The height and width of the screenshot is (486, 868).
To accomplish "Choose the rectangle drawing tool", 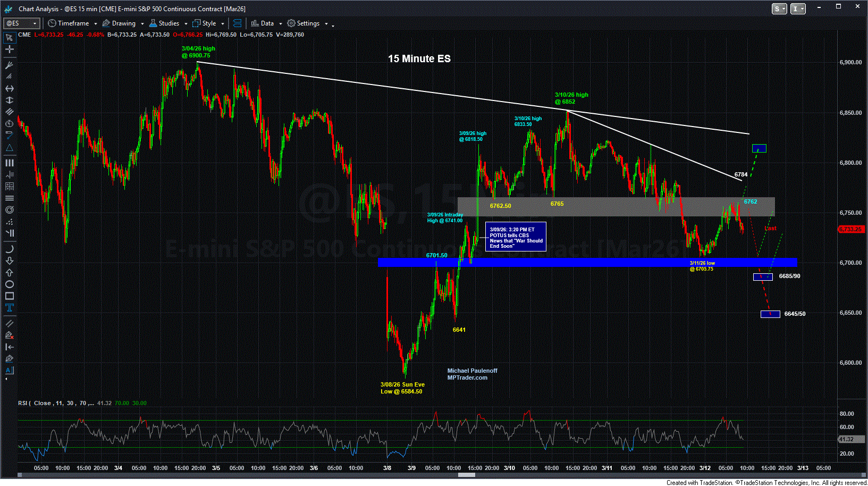I will pyautogui.click(x=9, y=296).
